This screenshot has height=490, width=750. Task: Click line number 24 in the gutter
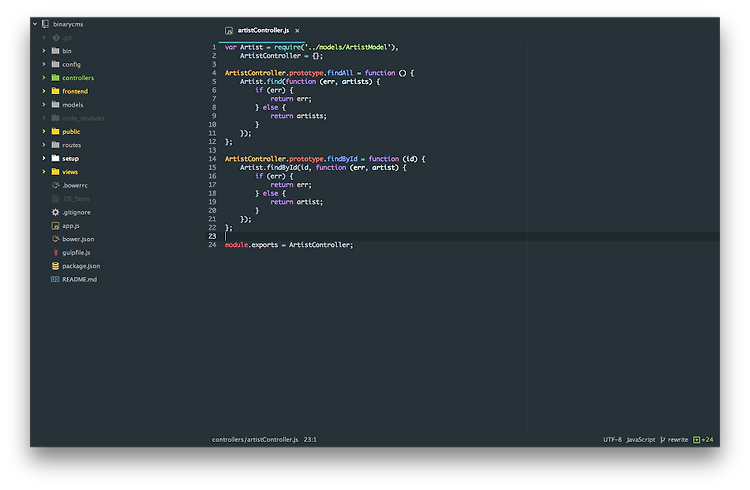point(212,245)
